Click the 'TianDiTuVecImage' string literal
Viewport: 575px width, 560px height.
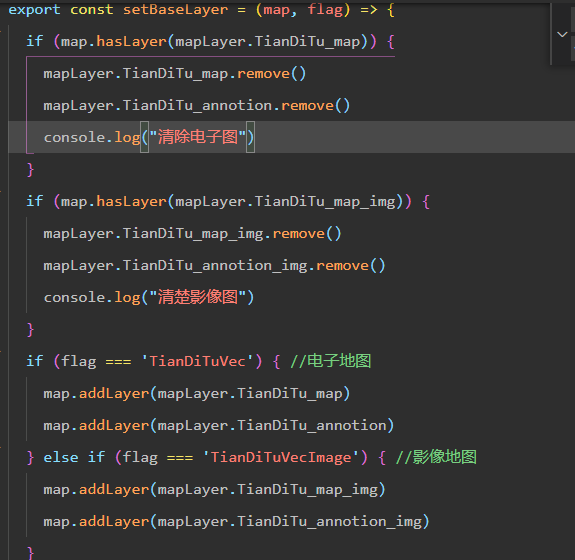pyautogui.click(x=281, y=458)
